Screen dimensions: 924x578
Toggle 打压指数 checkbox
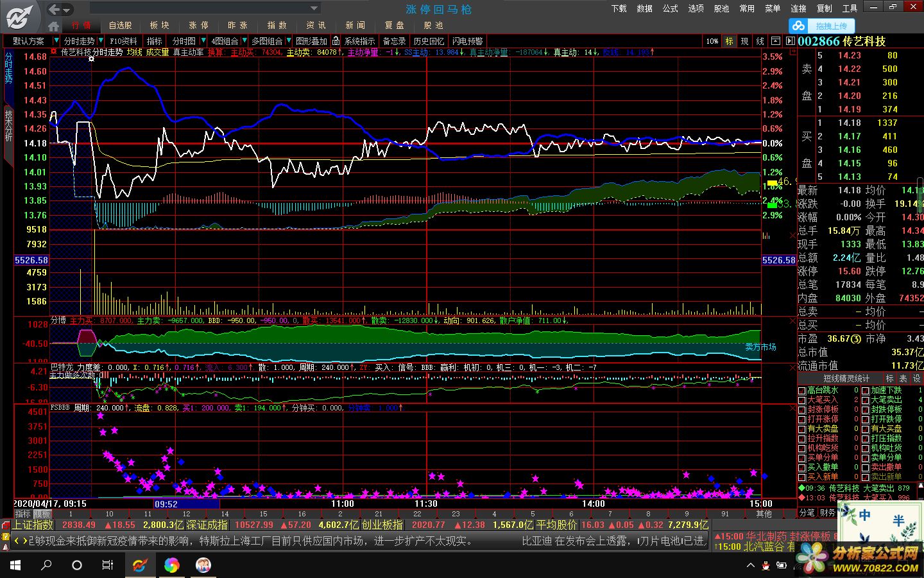pyautogui.click(x=865, y=439)
